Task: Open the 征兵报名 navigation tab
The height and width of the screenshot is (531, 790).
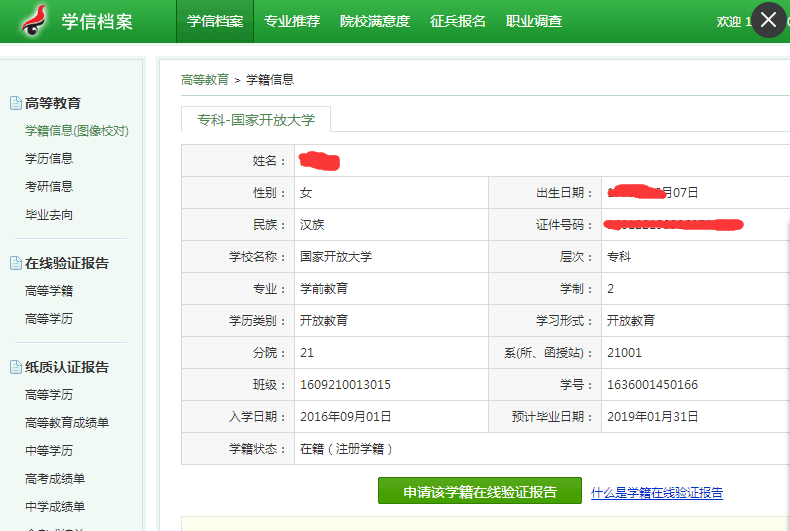Action: 457,21
